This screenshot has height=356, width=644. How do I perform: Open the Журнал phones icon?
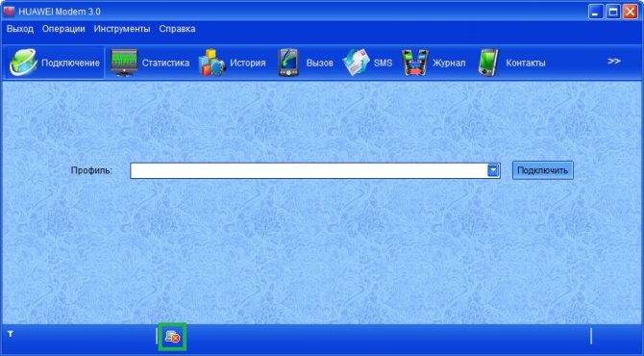pos(415,63)
